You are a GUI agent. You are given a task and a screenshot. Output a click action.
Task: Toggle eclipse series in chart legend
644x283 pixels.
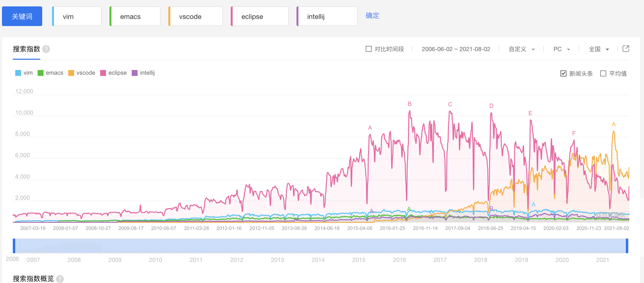(113, 73)
